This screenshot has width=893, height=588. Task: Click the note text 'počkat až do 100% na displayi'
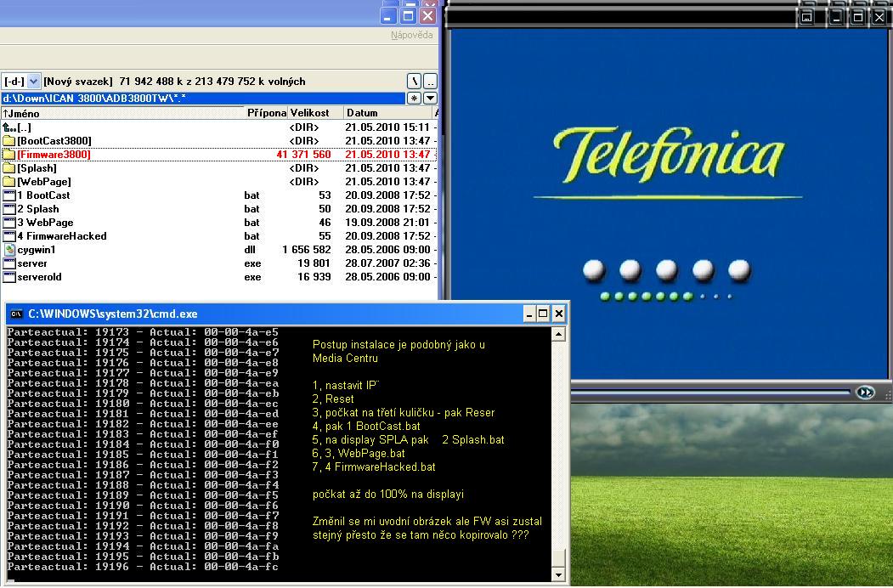tap(388, 494)
